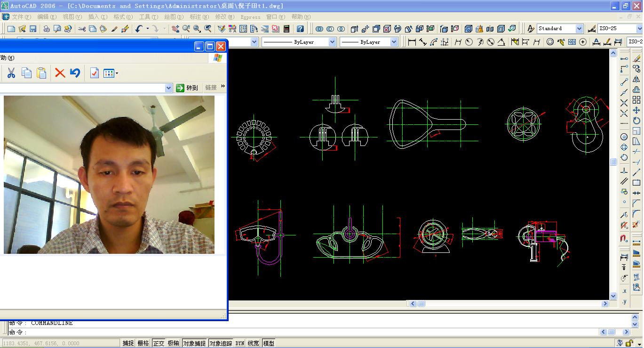Viewport: 644px width, 348px height.
Task: Open the calculator tool icon
Action: [286, 29]
